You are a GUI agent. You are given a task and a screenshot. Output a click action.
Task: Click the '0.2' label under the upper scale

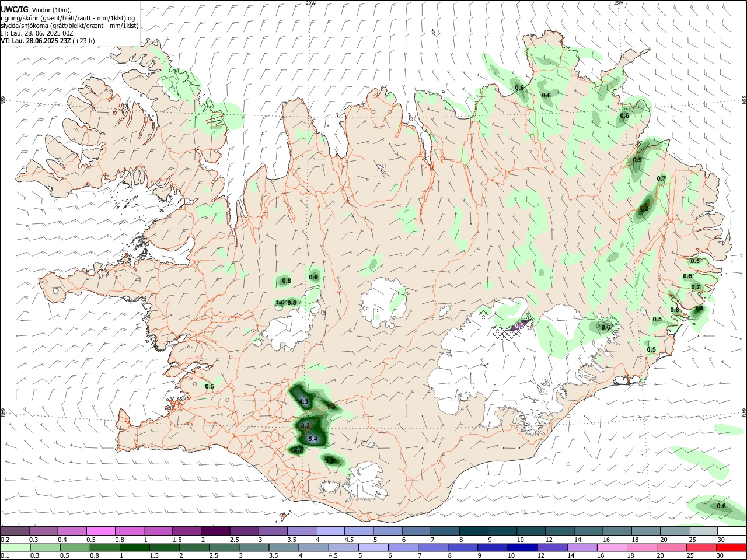(5, 540)
